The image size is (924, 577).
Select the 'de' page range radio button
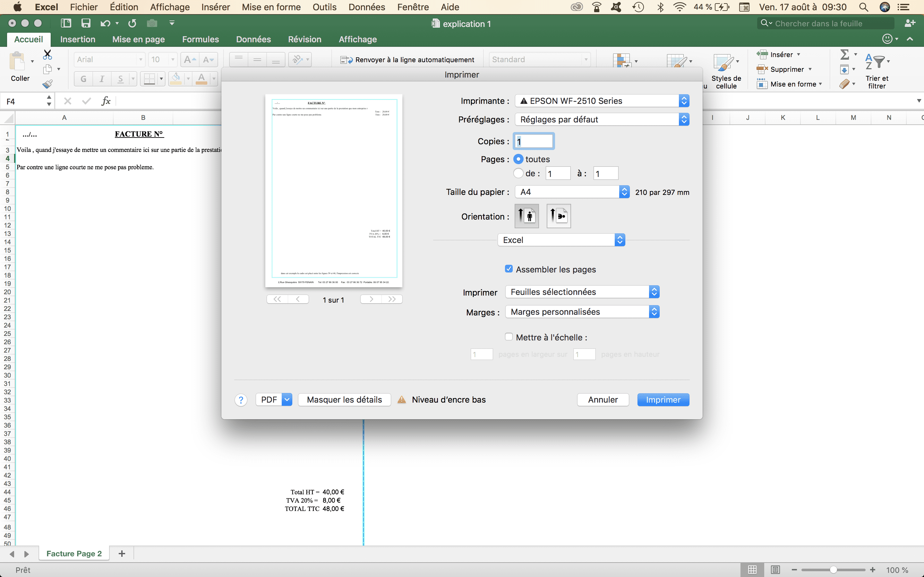point(518,173)
